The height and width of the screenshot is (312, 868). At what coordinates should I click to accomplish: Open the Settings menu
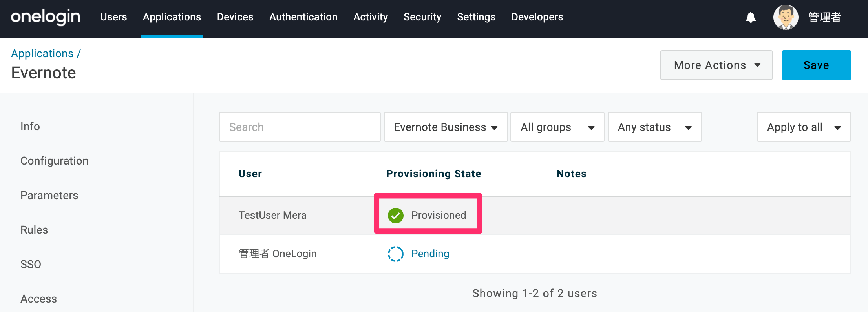476,17
